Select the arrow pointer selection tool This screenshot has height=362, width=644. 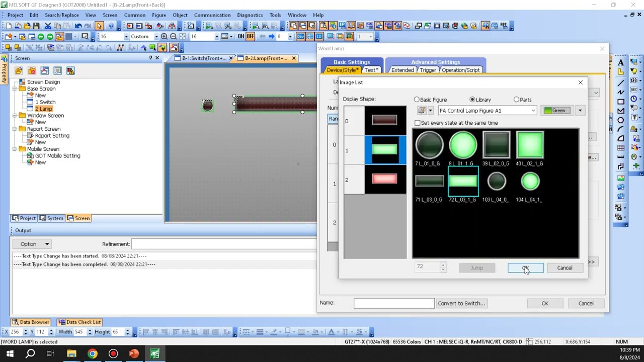point(99,26)
